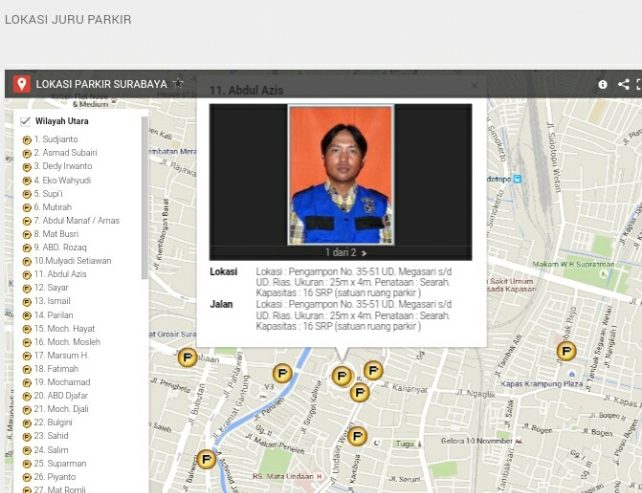Click parking icon beside 20. ABD Djafar
Image resolution: width=642 pixels, height=493 pixels.
27,396
